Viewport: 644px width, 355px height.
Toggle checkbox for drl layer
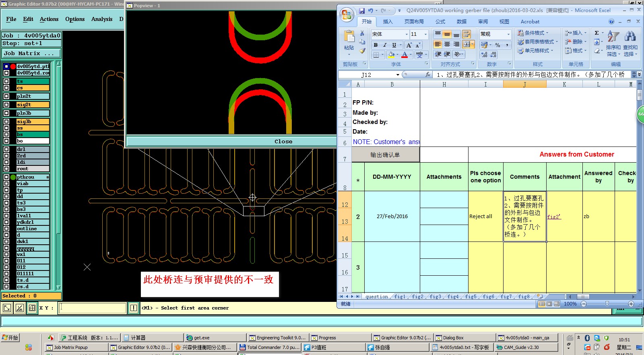click(x=6, y=149)
